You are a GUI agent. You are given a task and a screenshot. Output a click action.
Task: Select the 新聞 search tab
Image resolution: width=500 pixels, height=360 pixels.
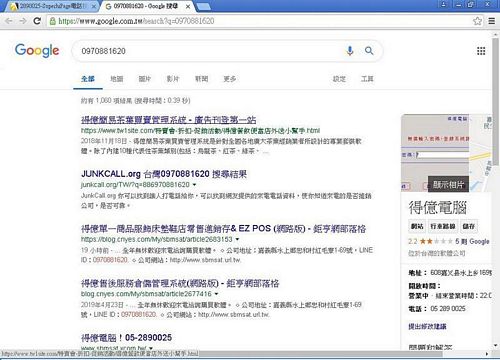pyautogui.click(x=201, y=79)
